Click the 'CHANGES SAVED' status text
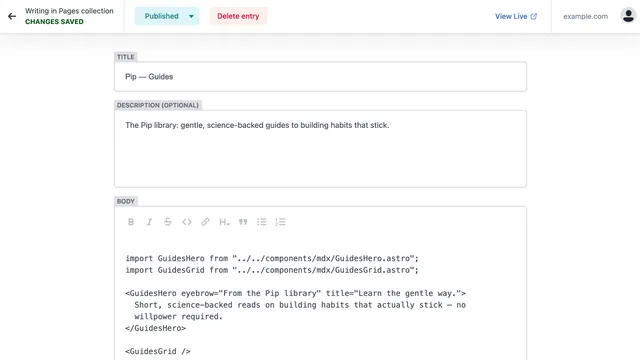Image resolution: width=640 pixels, height=360 pixels. click(54, 22)
